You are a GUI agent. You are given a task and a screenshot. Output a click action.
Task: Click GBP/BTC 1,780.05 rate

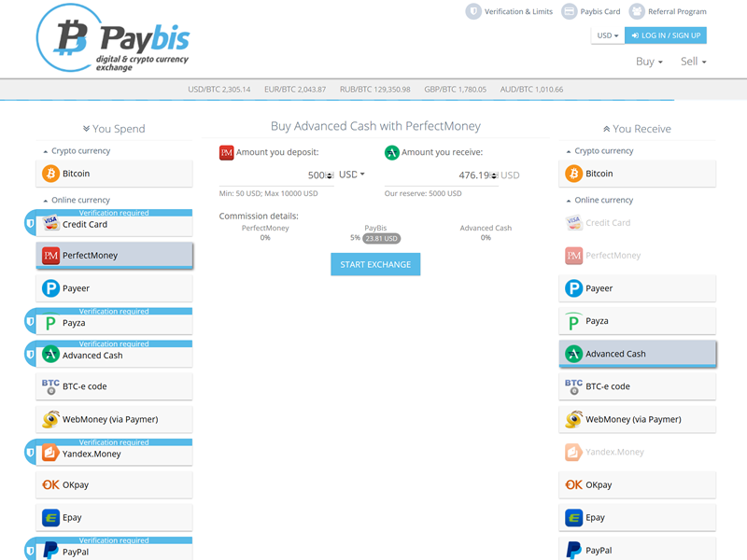coord(455,90)
